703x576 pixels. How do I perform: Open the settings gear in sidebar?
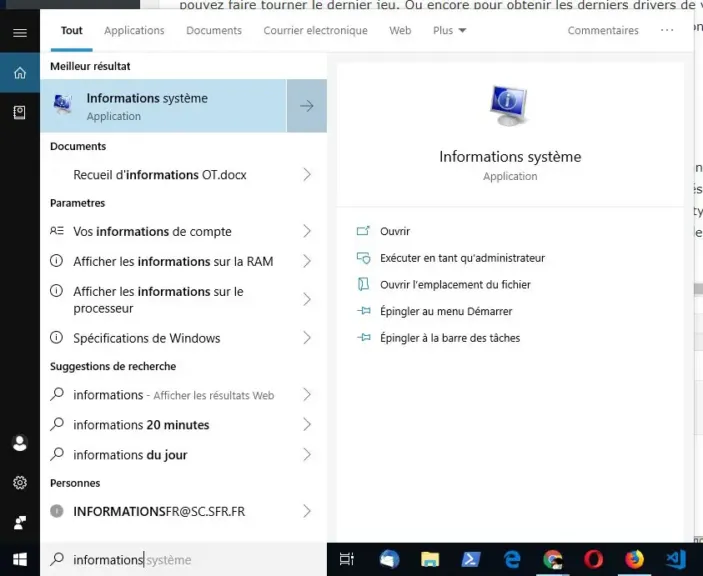tap(20, 483)
